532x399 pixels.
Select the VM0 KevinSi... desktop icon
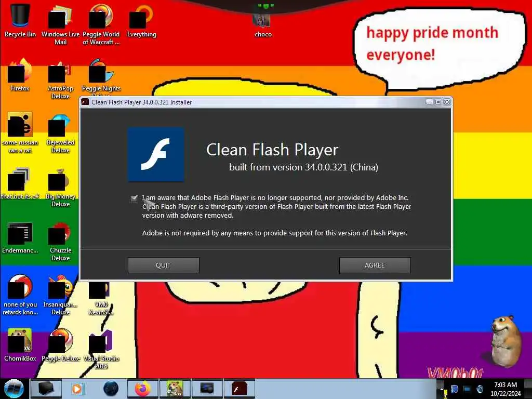(x=101, y=299)
